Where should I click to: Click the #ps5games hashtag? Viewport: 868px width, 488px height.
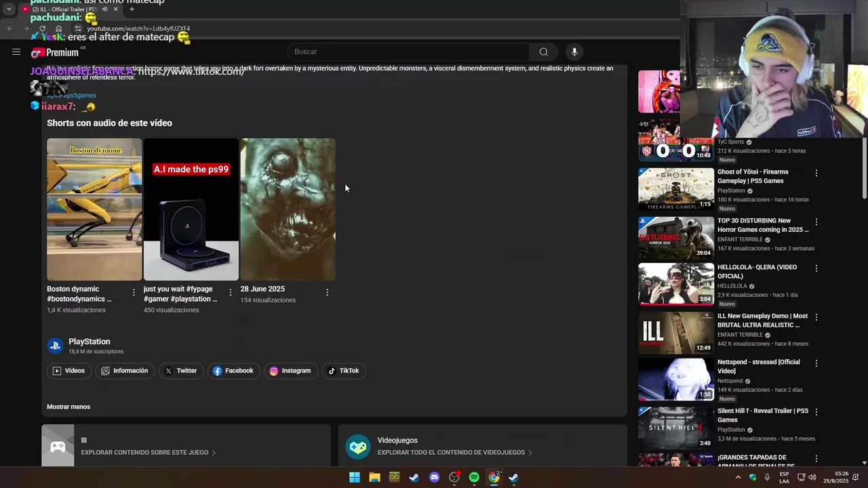pyautogui.click(x=80, y=96)
